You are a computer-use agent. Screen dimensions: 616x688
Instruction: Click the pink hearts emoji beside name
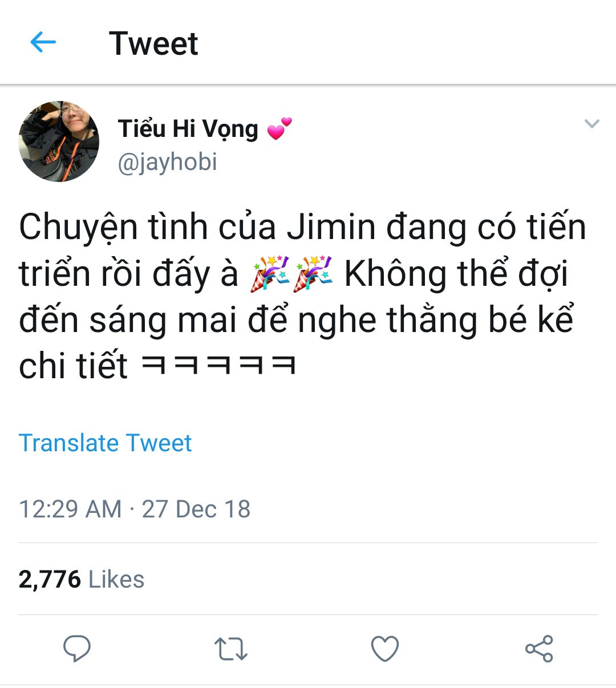click(279, 128)
